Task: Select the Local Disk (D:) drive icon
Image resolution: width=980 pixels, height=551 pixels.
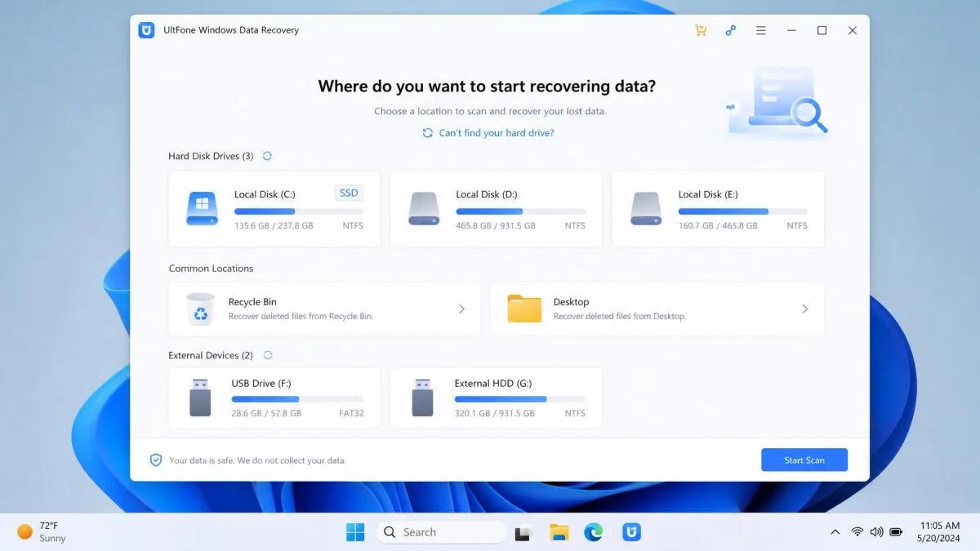Action: tap(424, 209)
